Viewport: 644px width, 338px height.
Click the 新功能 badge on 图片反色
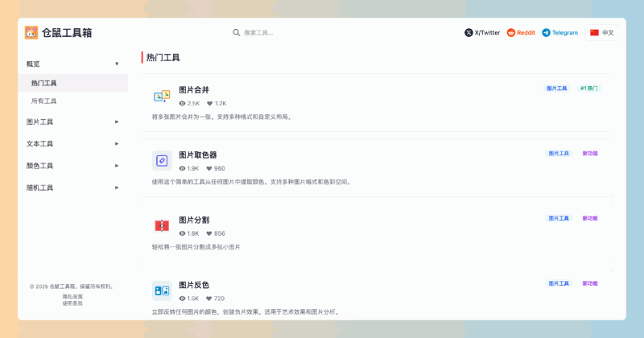click(590, 283)
